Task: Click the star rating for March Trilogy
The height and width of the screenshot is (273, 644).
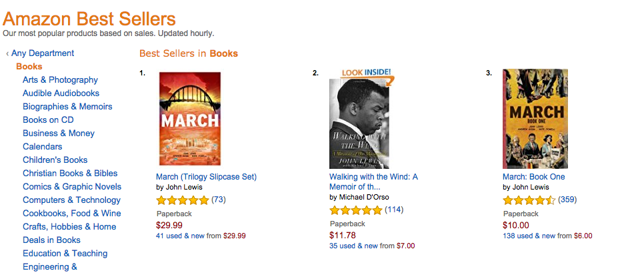Action: point(182,200)
